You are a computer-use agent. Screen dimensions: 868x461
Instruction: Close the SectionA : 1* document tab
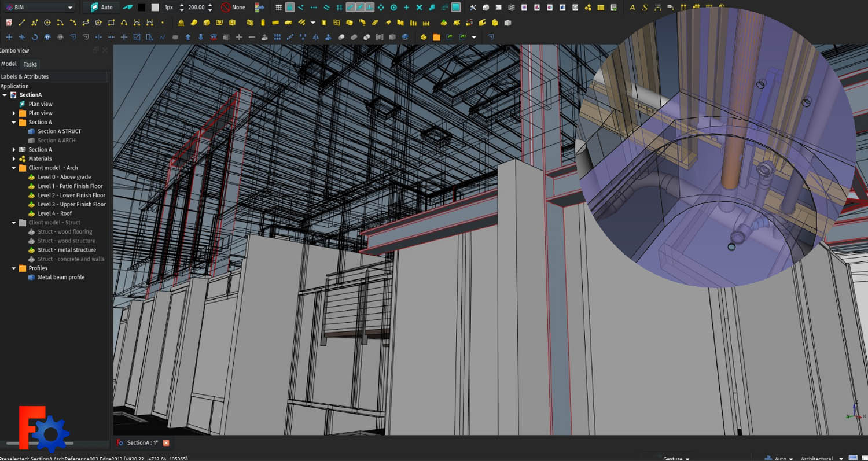[166, 442]
